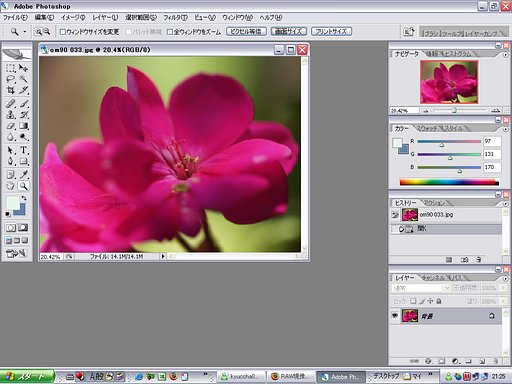Select the Healing Brush tool
Screen dimensions: 512x384
(x=10, y=104)
